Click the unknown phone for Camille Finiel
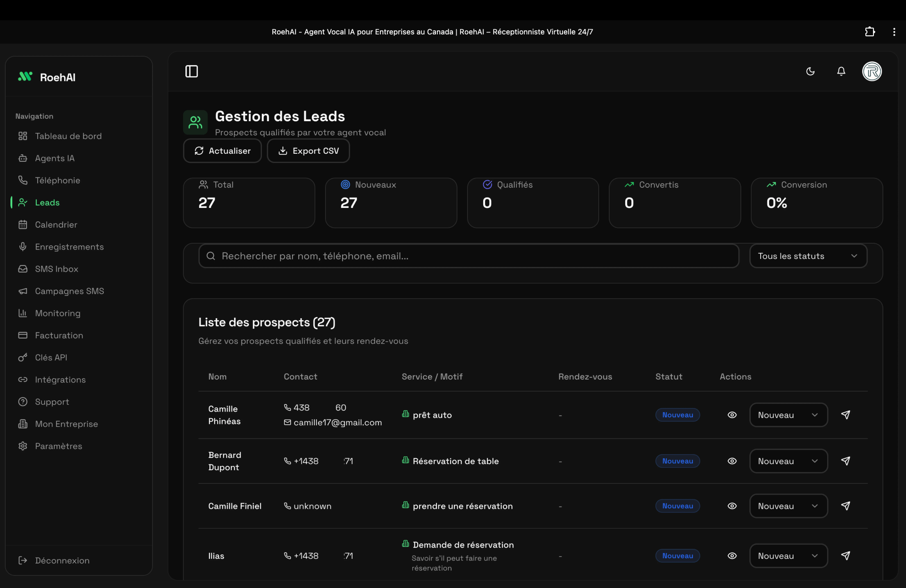 click(x=312, y=506)
